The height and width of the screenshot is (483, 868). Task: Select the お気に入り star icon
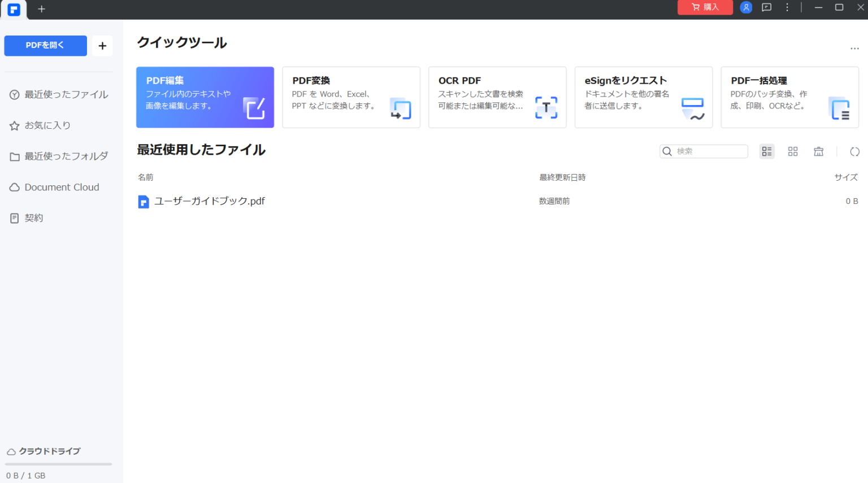[14, 125]
